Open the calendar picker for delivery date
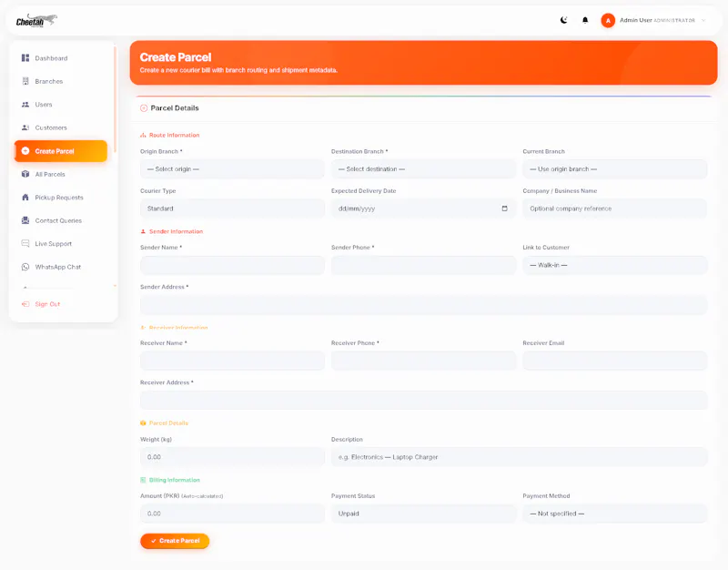Image resolution: width=728 pixels, height=570 pixels. click(x=505, y=209)
